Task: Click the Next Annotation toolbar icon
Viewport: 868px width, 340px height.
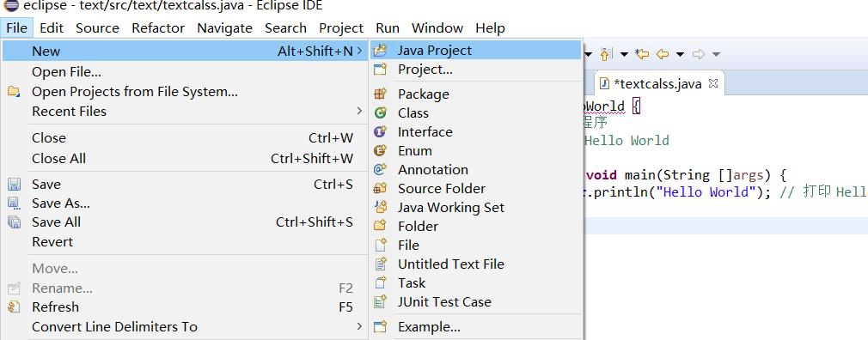Action: [x=606, y=53]
